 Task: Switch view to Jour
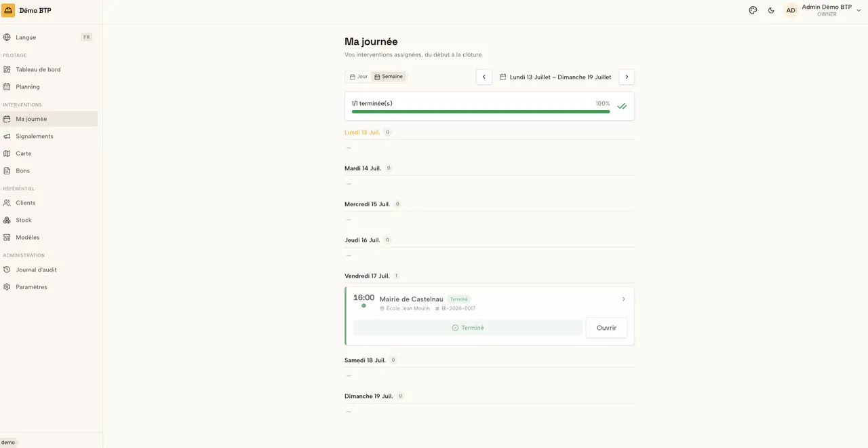coord(358,77)
